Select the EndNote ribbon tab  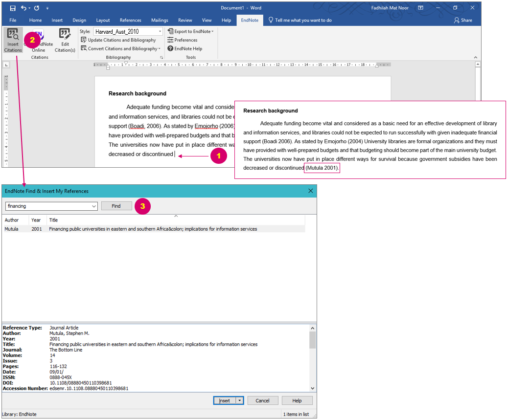250,20
